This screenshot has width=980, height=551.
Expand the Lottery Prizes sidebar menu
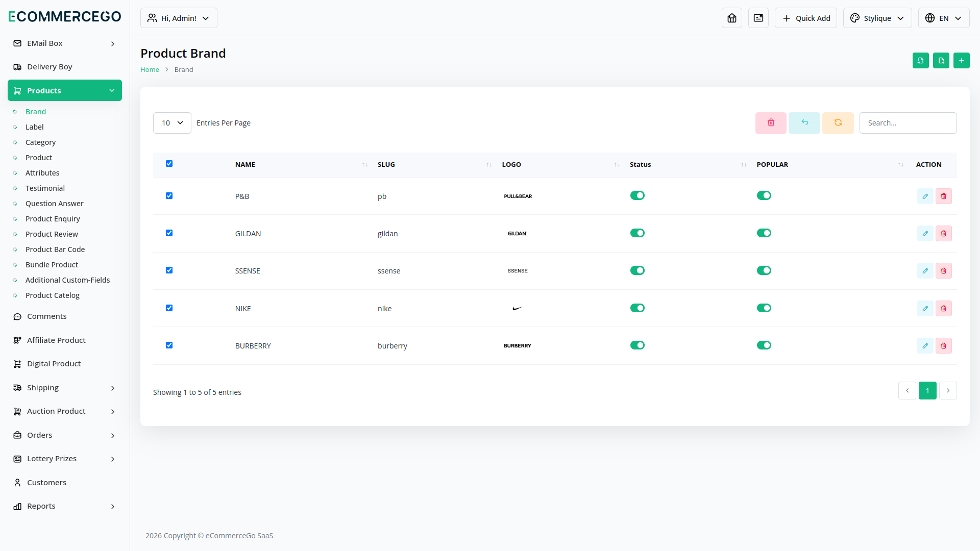(65, 459)
